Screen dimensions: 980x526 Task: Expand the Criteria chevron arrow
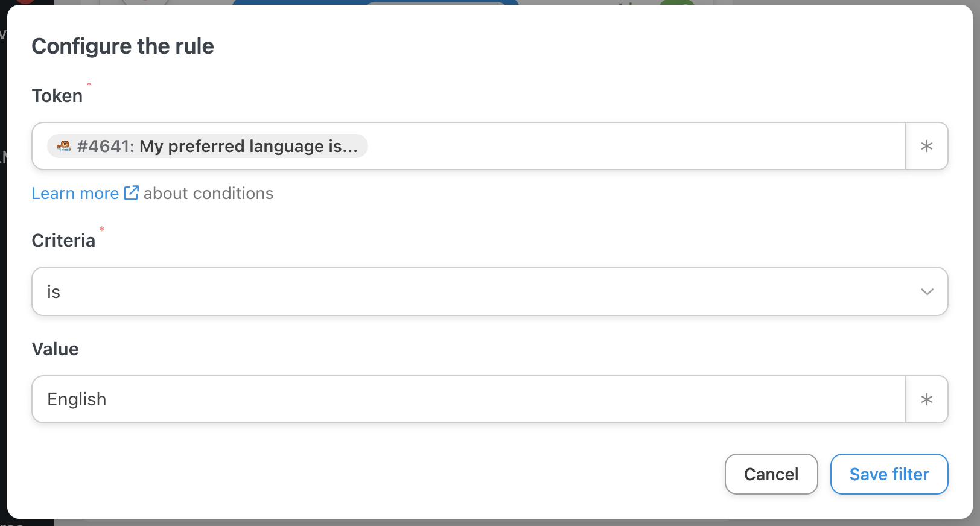point(927,292)
